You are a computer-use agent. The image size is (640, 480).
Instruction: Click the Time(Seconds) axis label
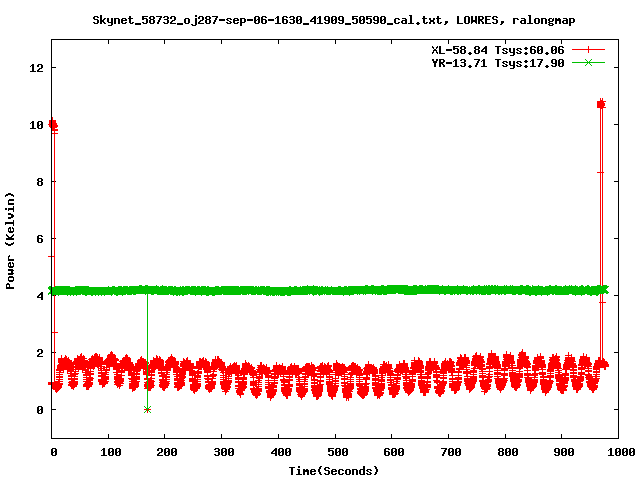[x=333, y=471]
